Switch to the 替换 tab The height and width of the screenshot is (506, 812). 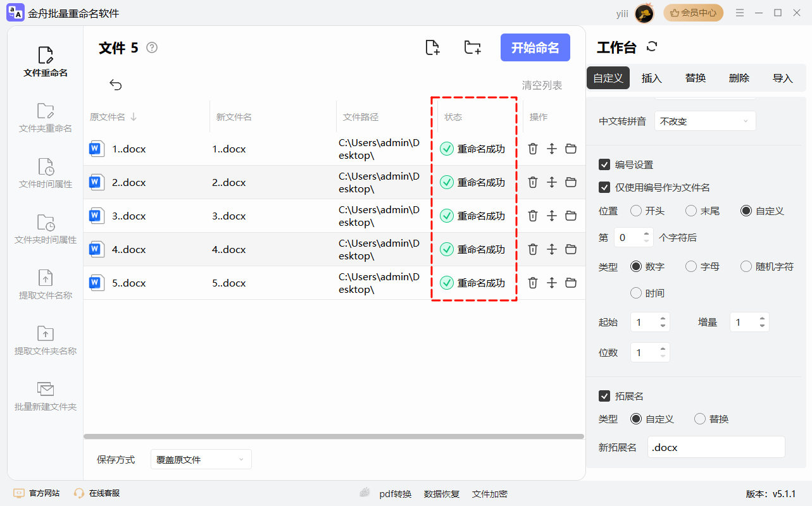click(694, 77)
